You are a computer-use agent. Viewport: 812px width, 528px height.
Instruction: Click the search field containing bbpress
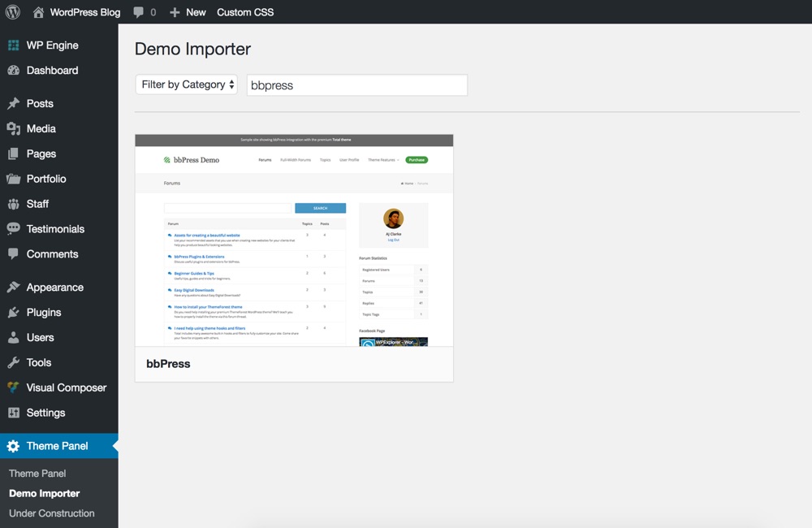pyautogui.click(x=357, y=85)
